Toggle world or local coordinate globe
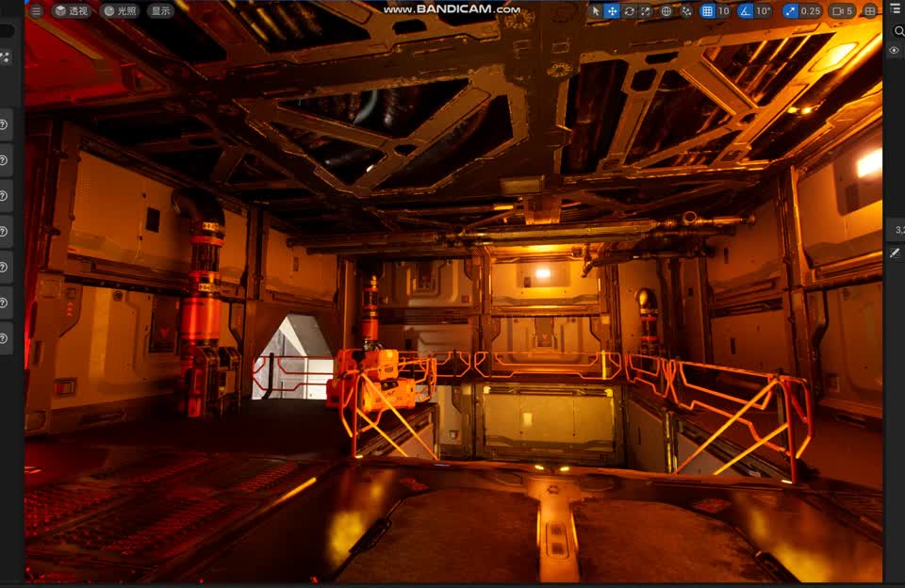The height and width of the screenshot is (588, 905). pyautogui.click(x=666, y=11)
